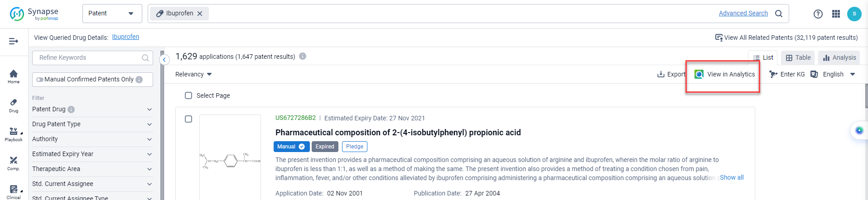This screenshot has height=200, width=868.
Task: Open the help question mark icon
Action: [x=818, y=14]
